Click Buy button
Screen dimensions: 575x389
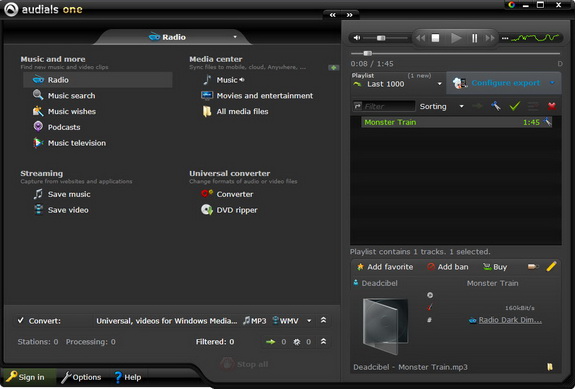[x=495, y=267]
